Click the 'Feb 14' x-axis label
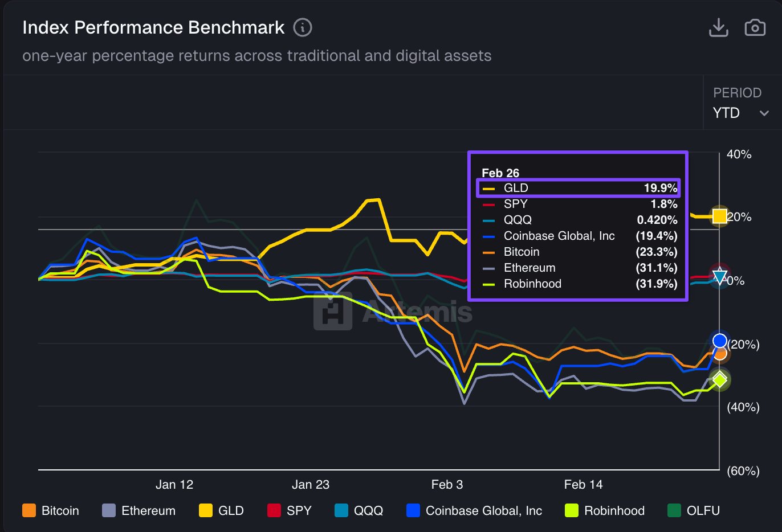Viewport: 782px width, 532px height. (583, 485)
